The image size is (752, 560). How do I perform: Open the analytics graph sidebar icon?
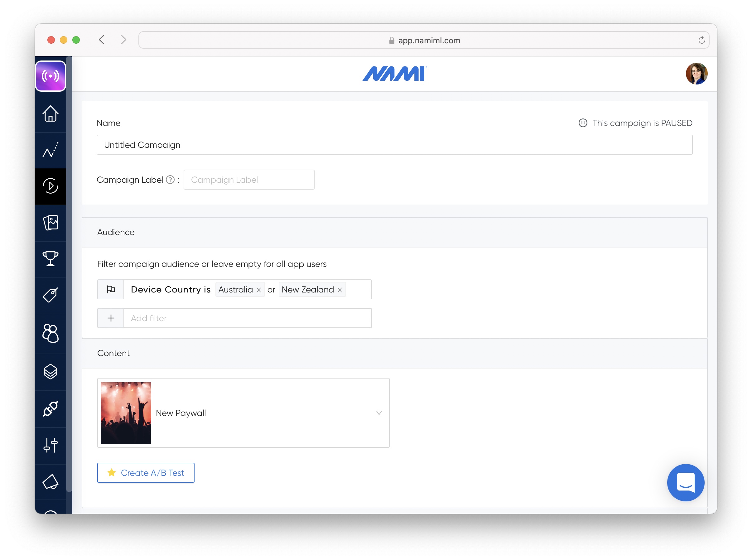pyautogui.click(x=51, y=150)
